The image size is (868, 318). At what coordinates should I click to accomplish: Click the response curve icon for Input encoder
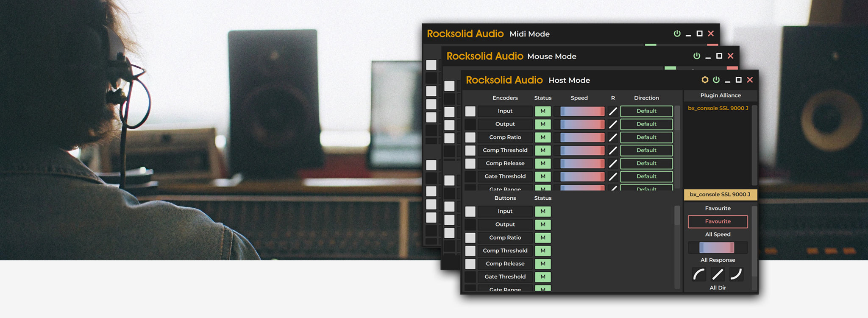(x=613, y=111)
